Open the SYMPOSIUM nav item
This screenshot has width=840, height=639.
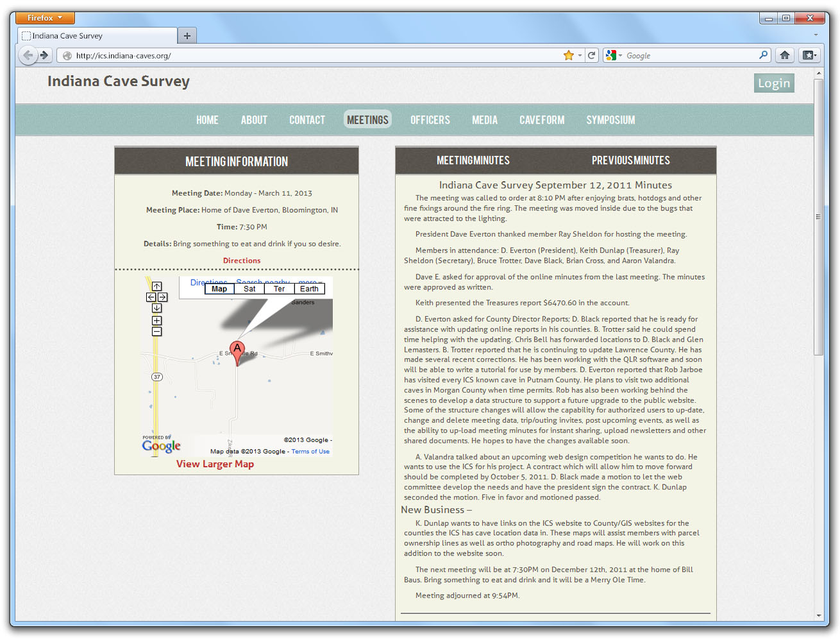pos(610,120)
